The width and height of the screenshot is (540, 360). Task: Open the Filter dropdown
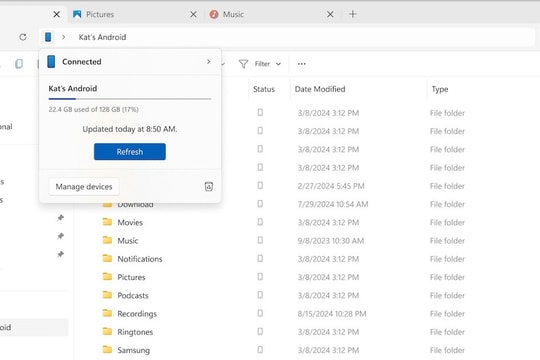click(x=260, y=64)
